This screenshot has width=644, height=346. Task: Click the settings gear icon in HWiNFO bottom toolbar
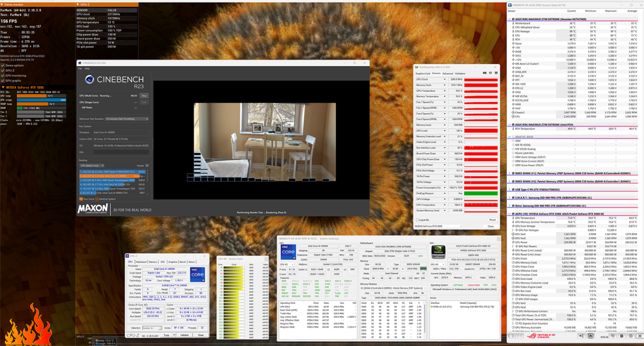pyautogui.click(x=631, y=336)
